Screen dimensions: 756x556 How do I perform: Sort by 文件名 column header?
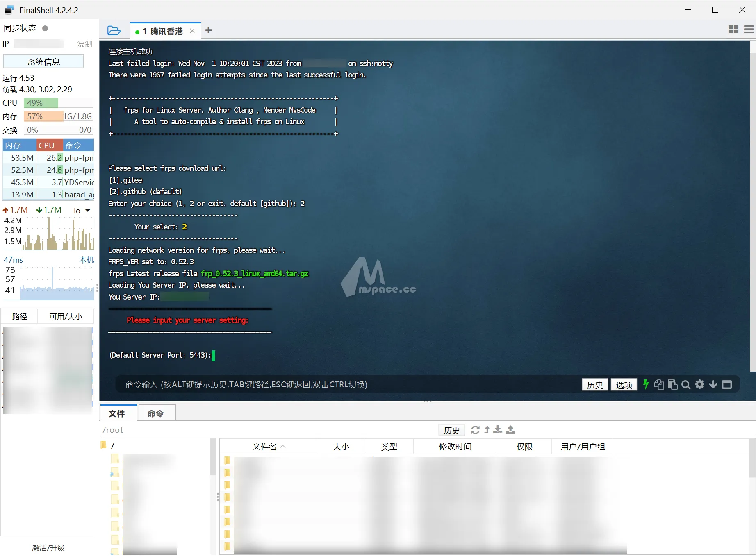coord(269,447)
